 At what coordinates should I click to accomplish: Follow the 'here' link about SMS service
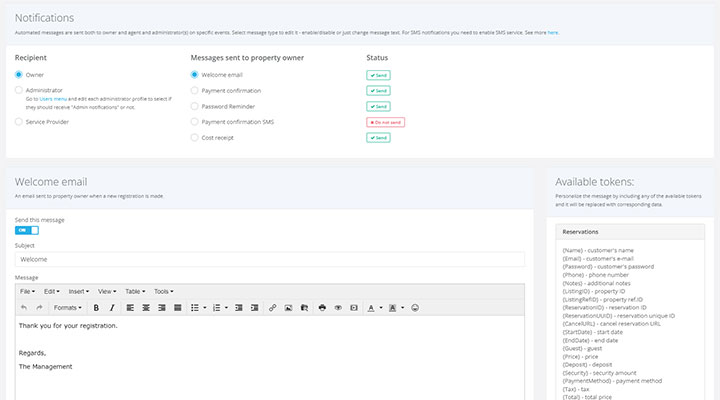click(552, 33)
